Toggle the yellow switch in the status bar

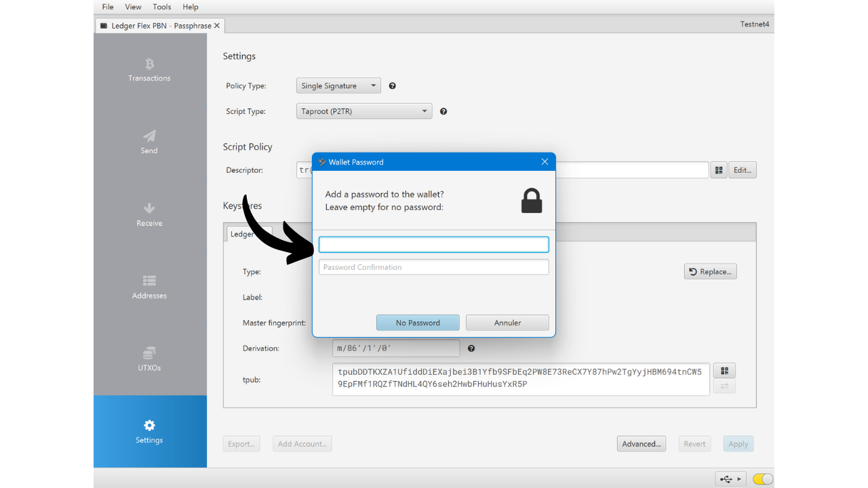762,478
